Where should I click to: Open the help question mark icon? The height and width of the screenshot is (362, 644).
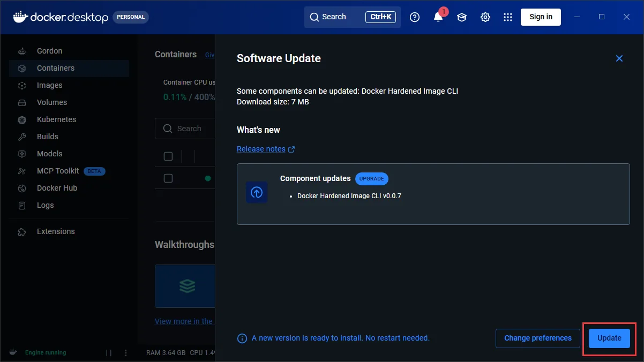tap(415, 17)
